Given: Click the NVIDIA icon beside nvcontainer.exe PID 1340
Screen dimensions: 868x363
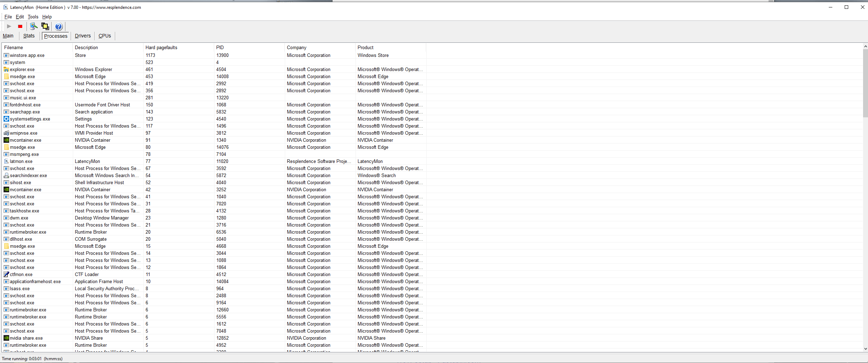Looking at the screenshot, I should coord(6,140).
